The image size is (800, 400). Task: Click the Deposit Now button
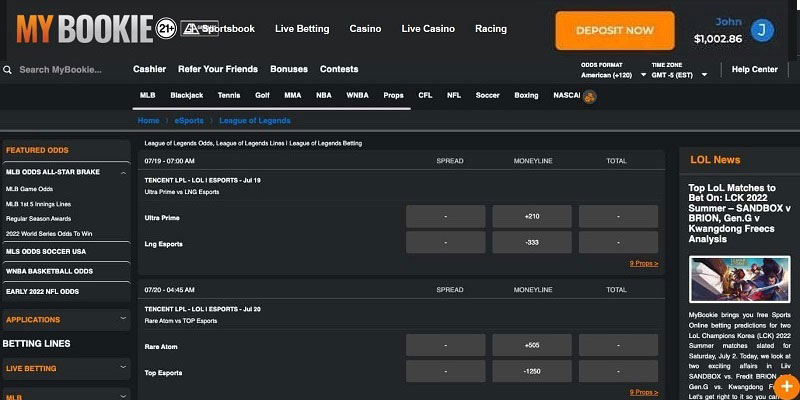coord(615,31)
